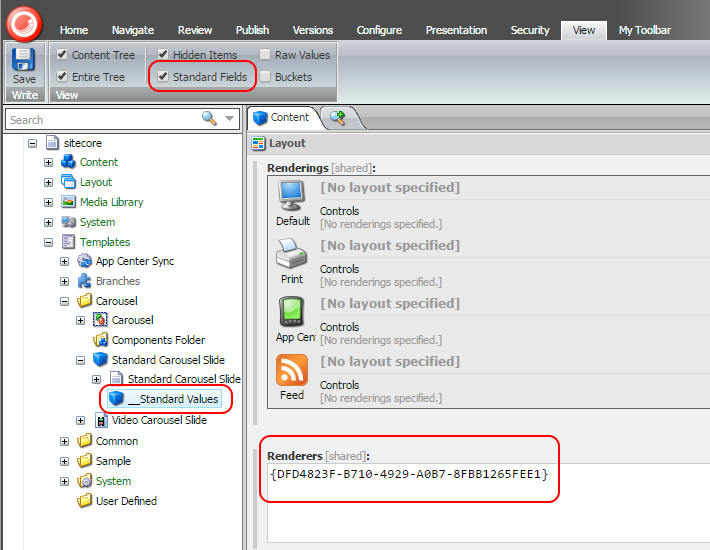710x550 pixels.
Task: Open the Presentation ribbon tab
Action: point(456,30)
